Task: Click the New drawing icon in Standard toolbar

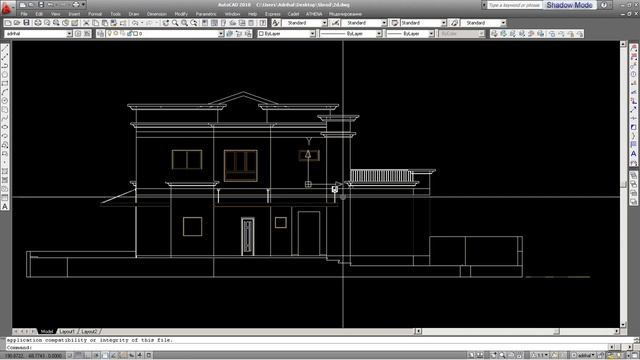Action: pos(8,23)
